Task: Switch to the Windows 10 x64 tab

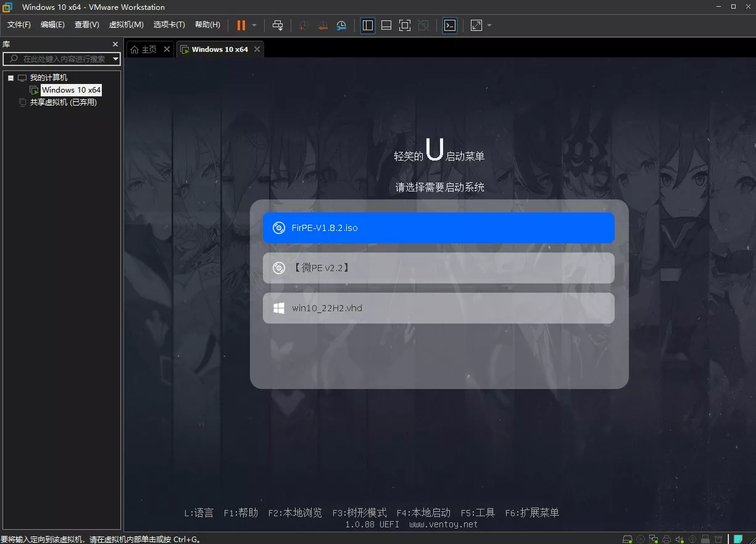Action: (220, 49)
